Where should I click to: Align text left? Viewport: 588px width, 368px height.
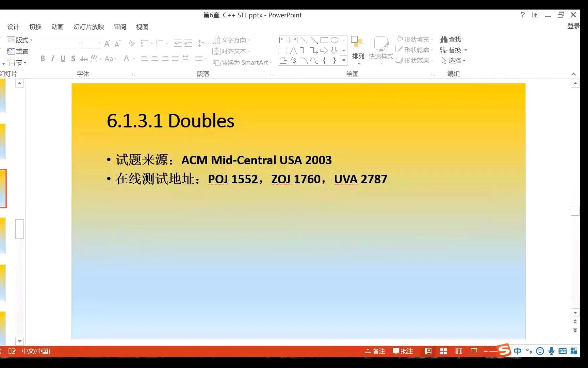click(x=145, y=59)
